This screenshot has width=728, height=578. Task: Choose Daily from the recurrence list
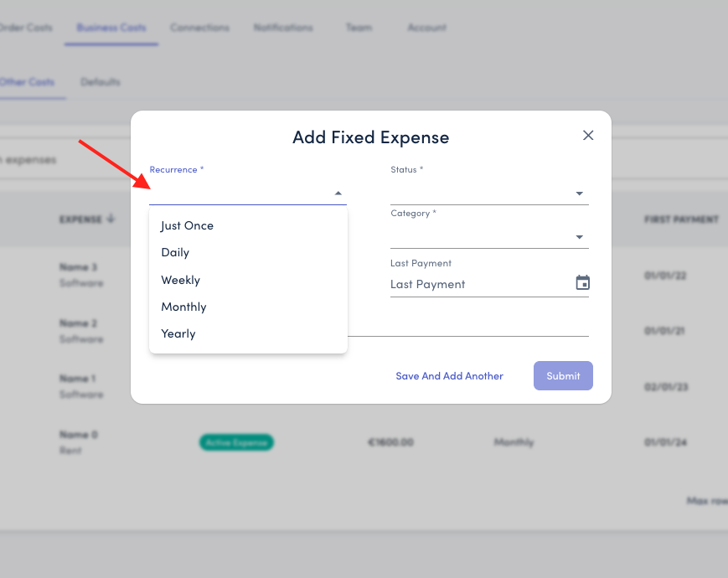point(175,252)
